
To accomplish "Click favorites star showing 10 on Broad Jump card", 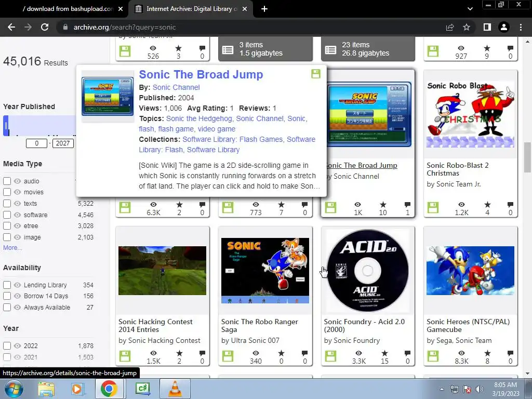I will tap(383, 205).
